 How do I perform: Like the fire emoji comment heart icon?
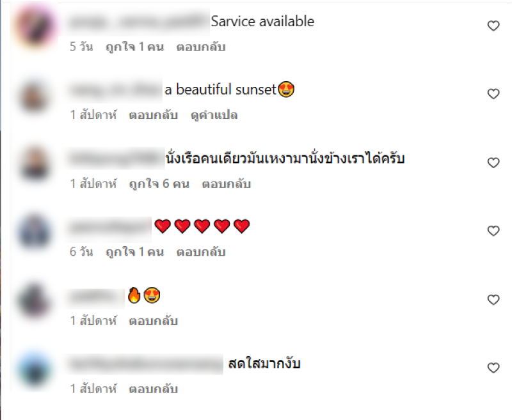493,300
